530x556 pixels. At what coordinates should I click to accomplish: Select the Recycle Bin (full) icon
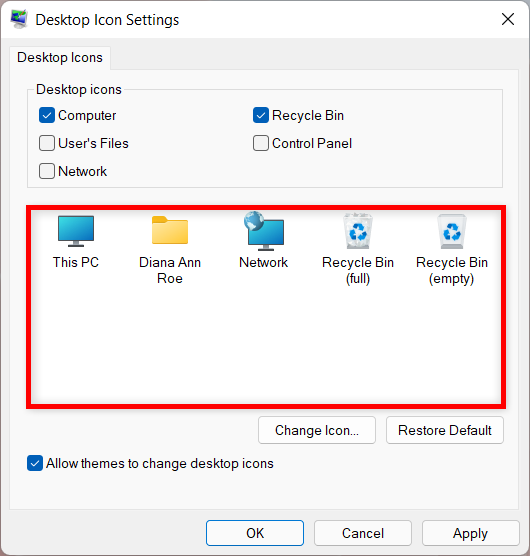[x=358, y=231]
